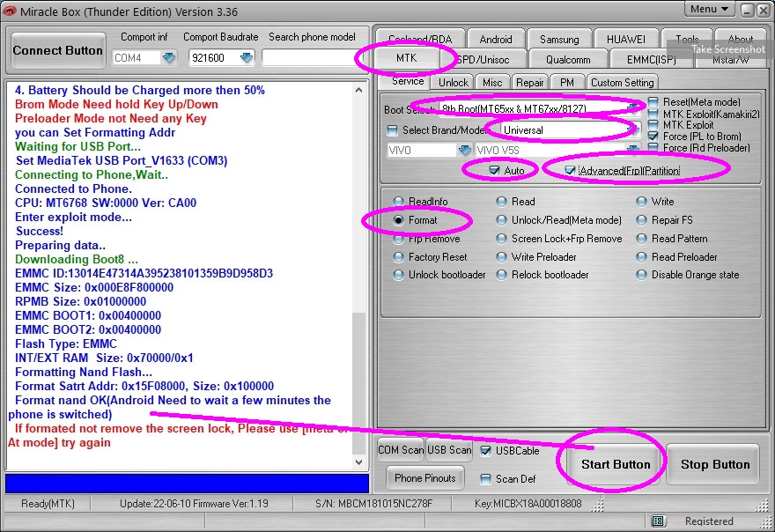
Task: Switch to the Qualcomm tab
Action: pyautogui.click(x=568, y=60)
